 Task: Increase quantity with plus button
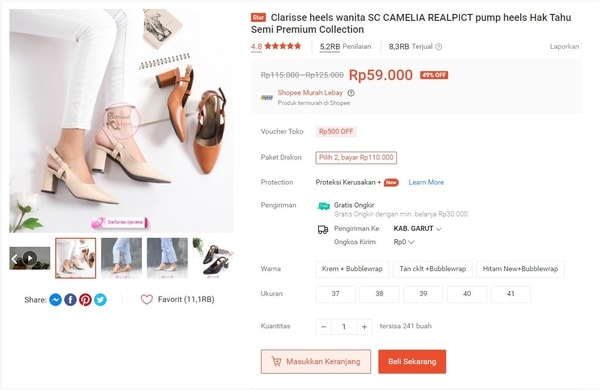(x=364, y=327)
